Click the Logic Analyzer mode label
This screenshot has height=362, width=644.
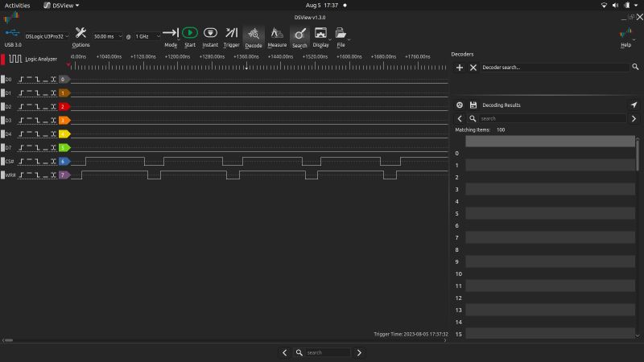(x=41, y=59)
